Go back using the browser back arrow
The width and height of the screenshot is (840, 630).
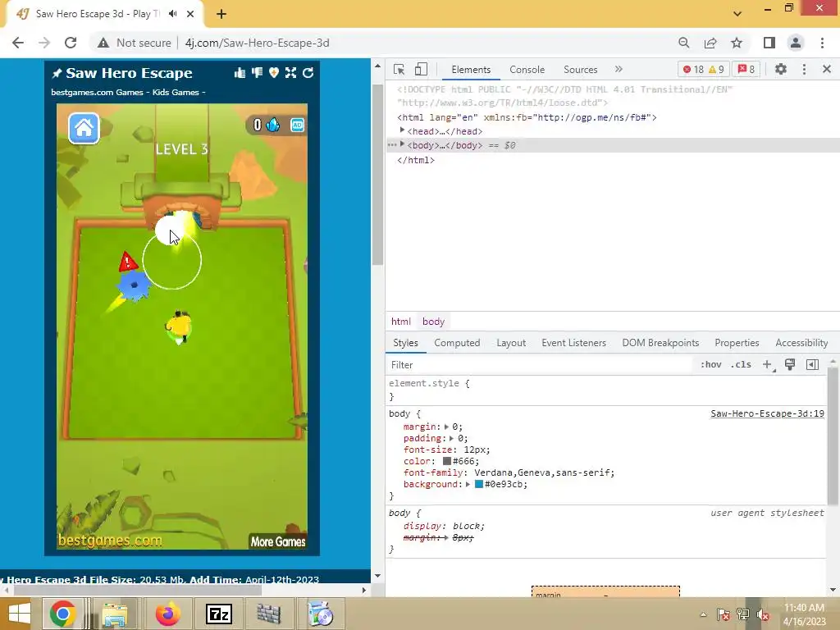(x=18, y=43)
